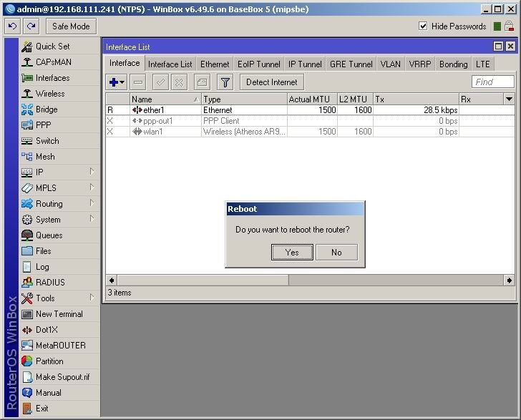
Task: Click the Remove (minus) interface button
Action: tap(138, 82)
